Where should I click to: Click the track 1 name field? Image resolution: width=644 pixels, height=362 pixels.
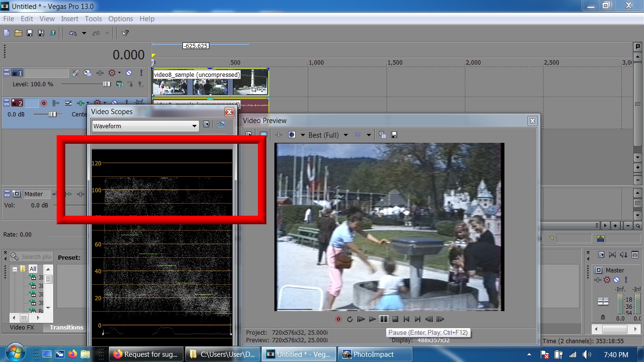pyautogui.click(x=47, y=73)
